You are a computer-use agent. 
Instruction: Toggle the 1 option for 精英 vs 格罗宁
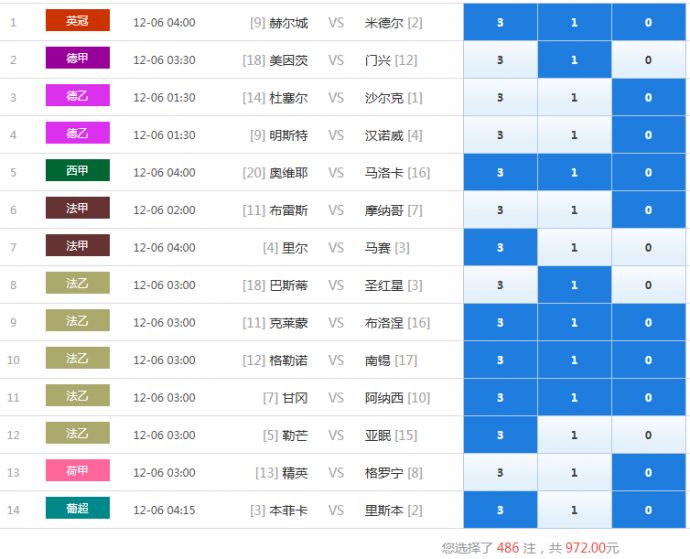coord(574,473)
